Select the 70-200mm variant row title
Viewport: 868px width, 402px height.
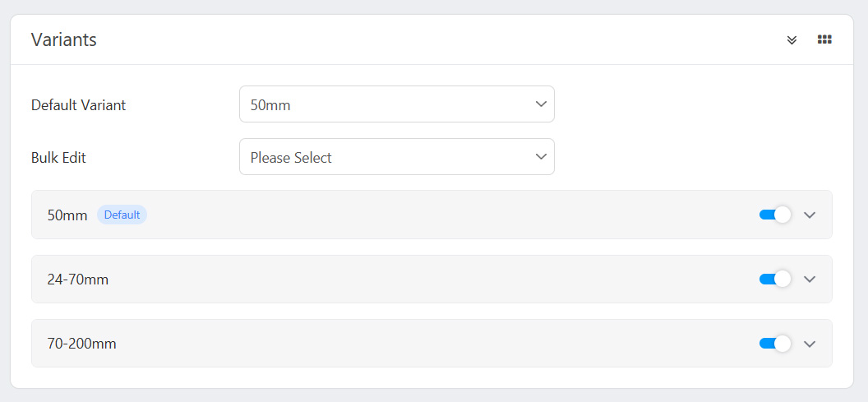click(x=82, y=344)
